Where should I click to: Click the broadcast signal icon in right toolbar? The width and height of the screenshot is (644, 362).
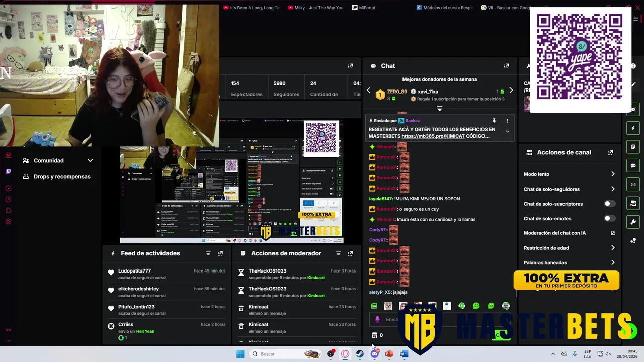pos(633,184)
